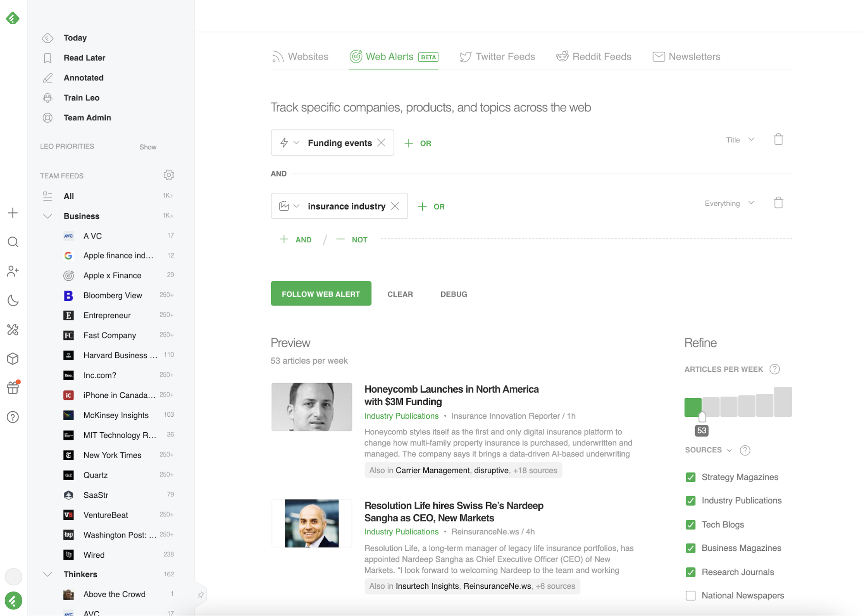Open Honeycomb Launches in North America headline
Viewport: 863px width, 616px height.
(x=451, y=395)
